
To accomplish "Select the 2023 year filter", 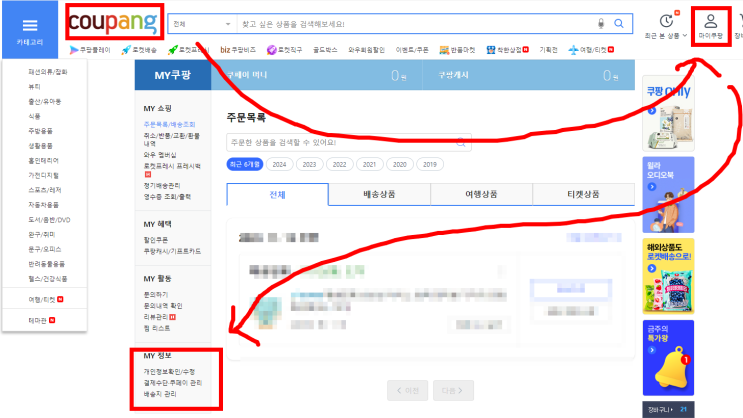I will click(309, 164).
